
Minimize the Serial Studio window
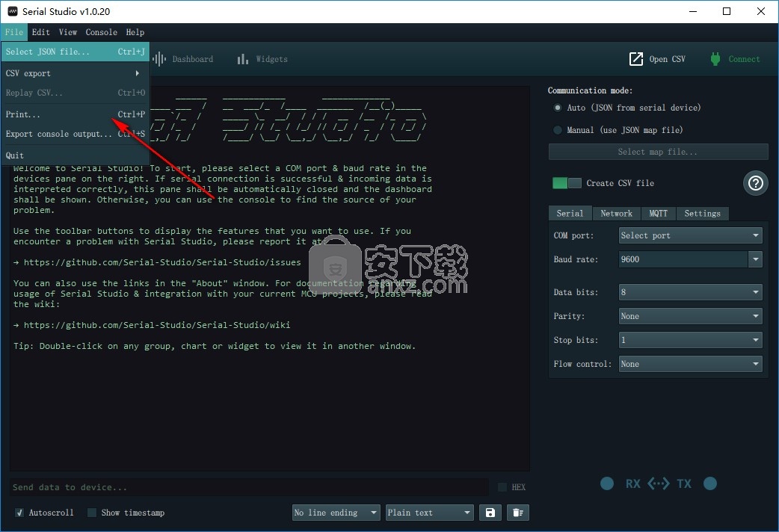click(x=693, y=11)
